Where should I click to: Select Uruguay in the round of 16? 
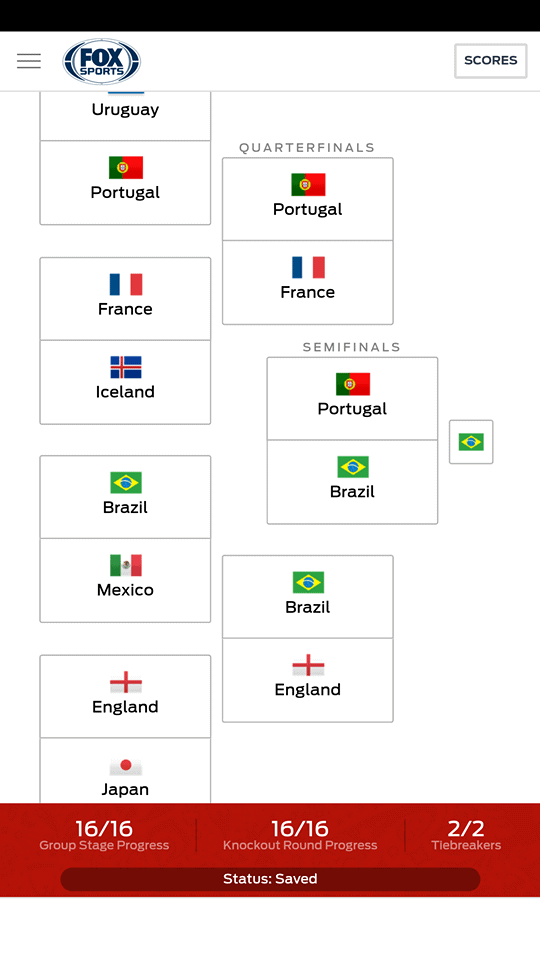point(125,116)
